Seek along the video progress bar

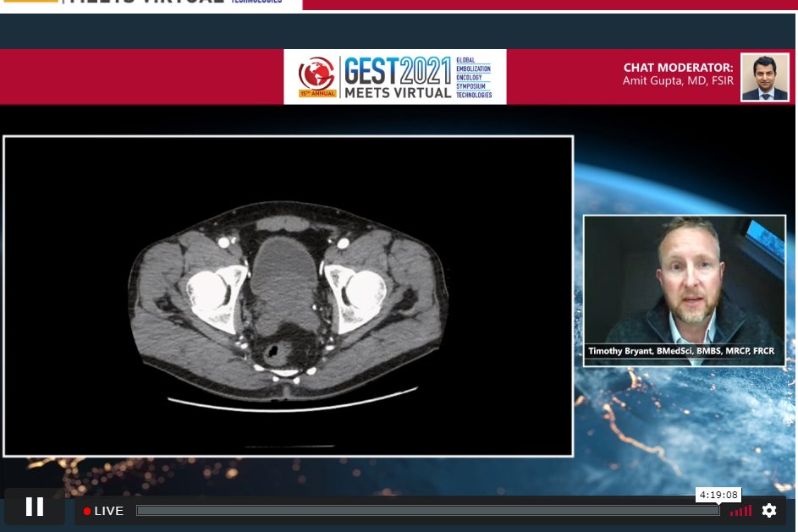pos(428,511)
